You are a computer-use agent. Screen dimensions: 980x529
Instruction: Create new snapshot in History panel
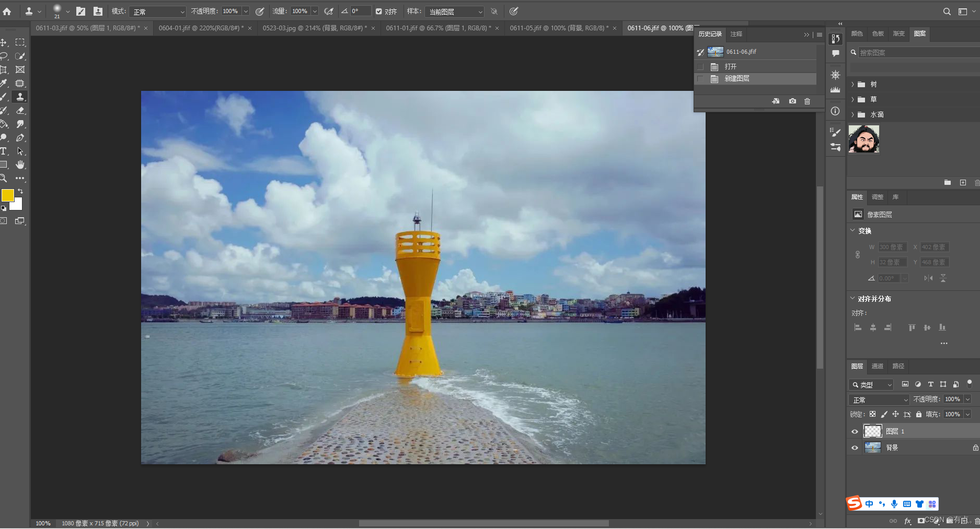tap(792, 101)
